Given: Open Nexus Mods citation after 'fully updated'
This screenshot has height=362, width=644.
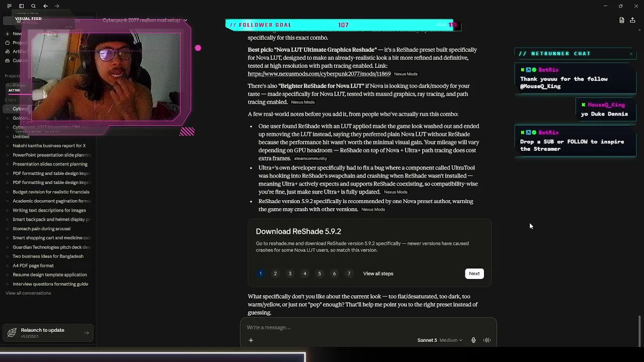Looking at the screenshot, I should [395, 192].
